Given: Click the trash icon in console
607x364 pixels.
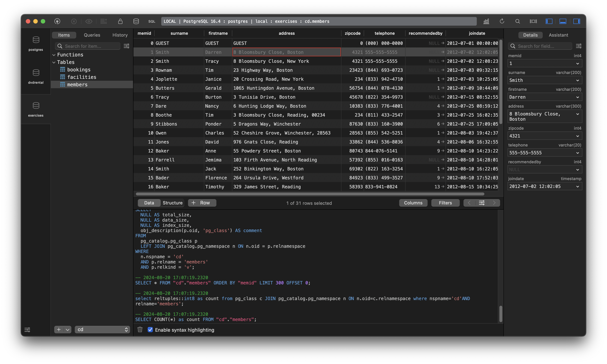Looking at the screenshot, I should pyautogui.click(x=140, y=329).
